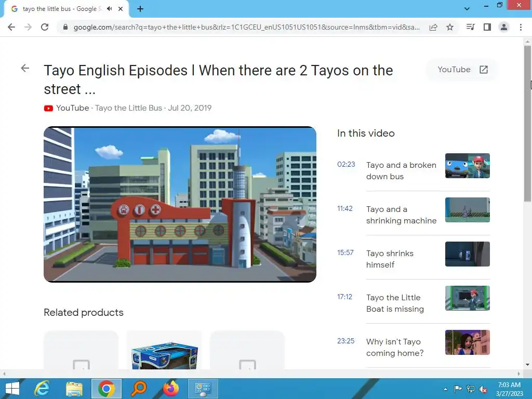
Task: Open File Explorer from taskbar
Action: [74, 389]
